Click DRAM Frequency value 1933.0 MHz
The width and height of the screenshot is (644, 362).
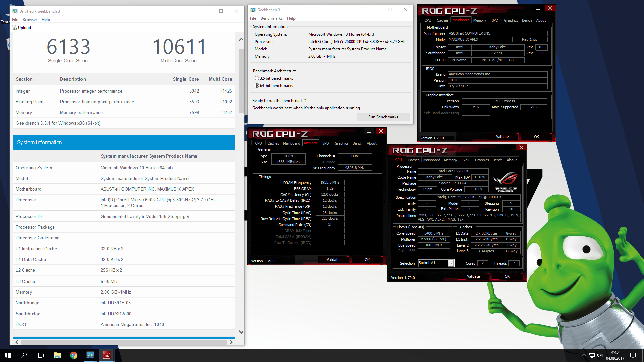(330, 183)
